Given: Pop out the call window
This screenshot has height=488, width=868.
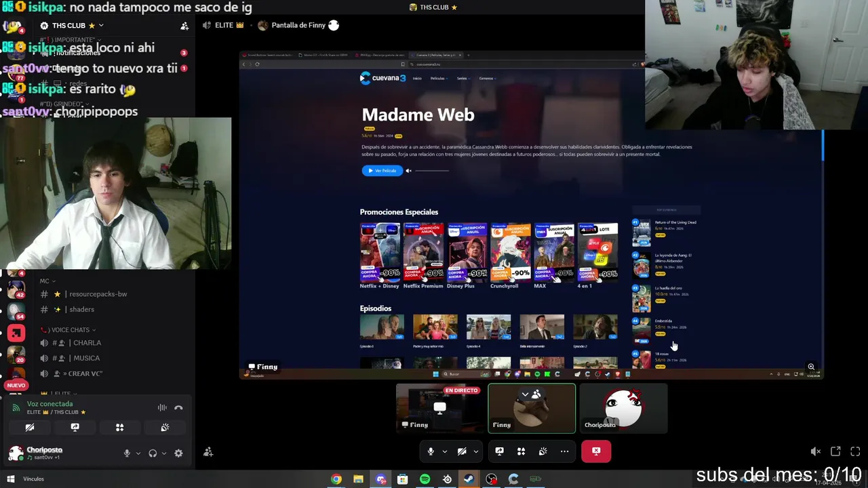Looking at the screenshot, I should coord(835,451).
